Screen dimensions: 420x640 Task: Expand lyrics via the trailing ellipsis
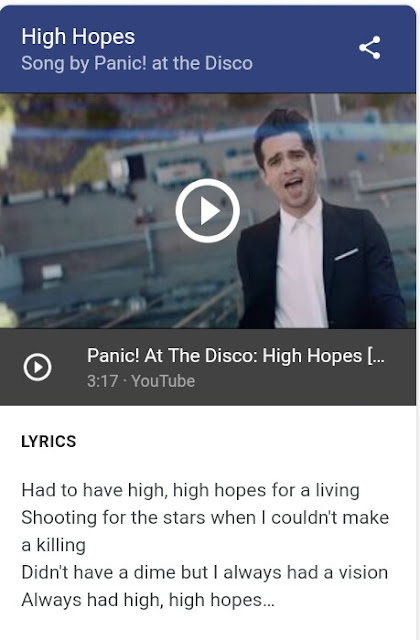(x=268, y=602)
